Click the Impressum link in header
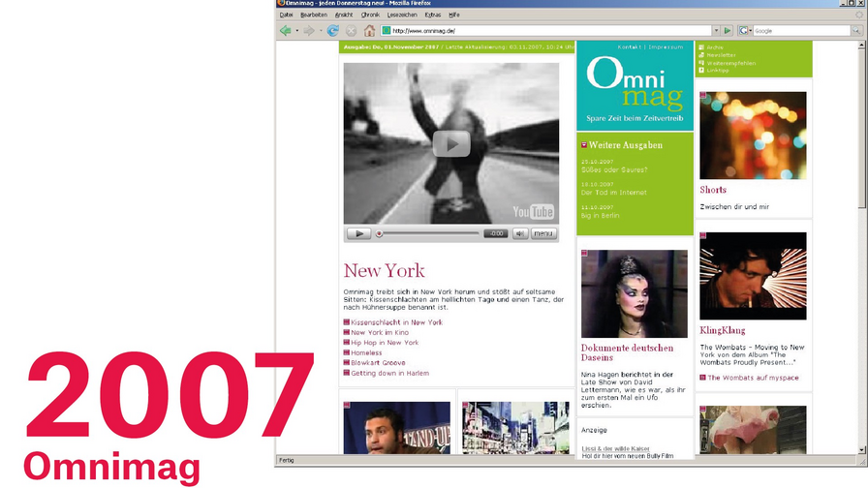 click(x=666, y=47)
